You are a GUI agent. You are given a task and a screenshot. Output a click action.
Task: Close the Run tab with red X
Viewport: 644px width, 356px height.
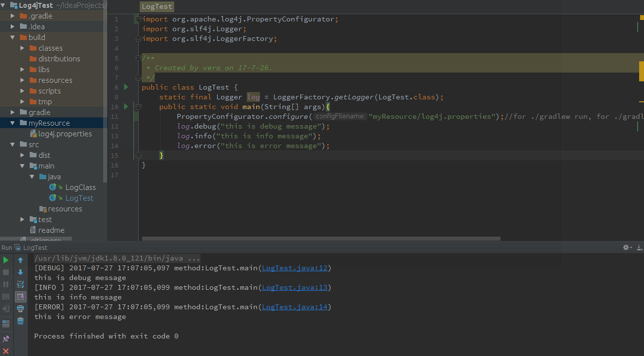pyautogui.click(x=6, y=351)
